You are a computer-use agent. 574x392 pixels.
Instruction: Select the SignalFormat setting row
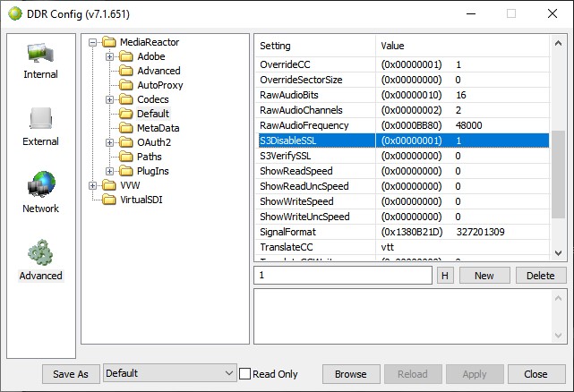pos(402,232)
